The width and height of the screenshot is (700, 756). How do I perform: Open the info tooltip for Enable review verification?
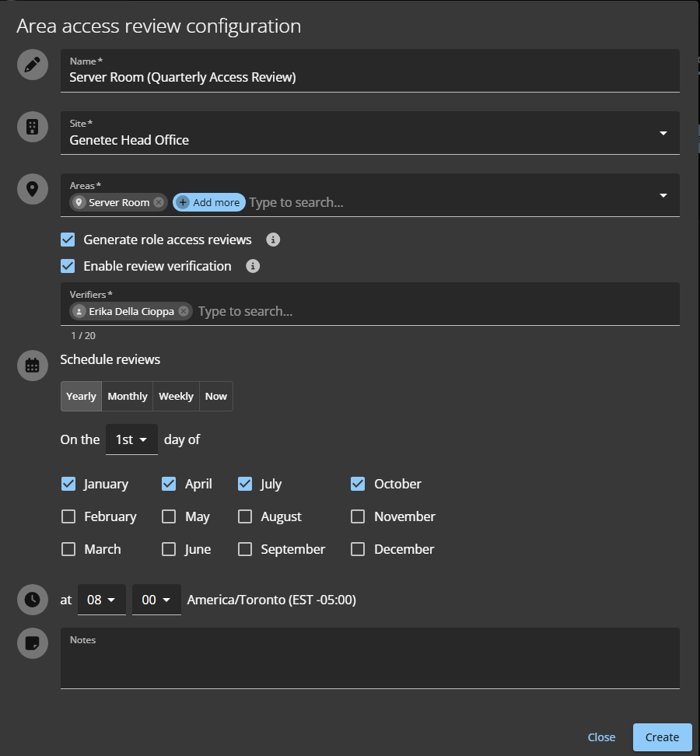254,266
